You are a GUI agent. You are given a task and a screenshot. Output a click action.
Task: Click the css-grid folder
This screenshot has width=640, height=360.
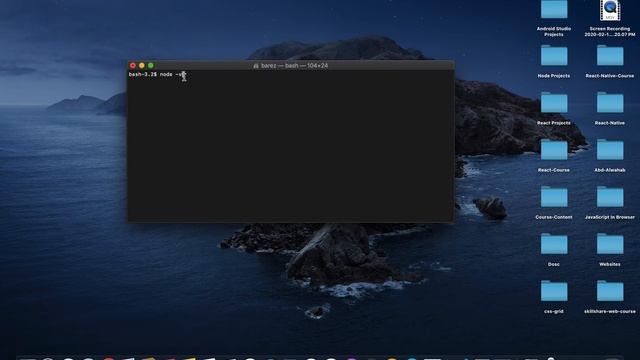(554, 291)
